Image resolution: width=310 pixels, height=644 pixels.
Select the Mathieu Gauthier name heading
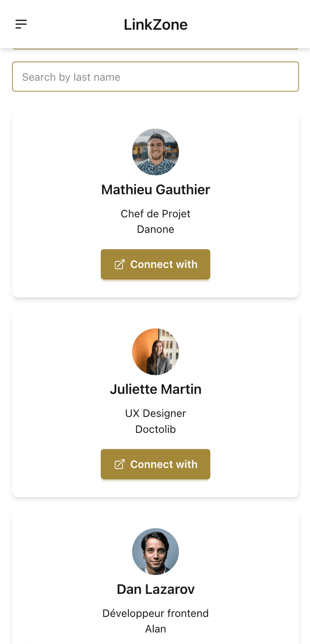[x=155, y=190]
